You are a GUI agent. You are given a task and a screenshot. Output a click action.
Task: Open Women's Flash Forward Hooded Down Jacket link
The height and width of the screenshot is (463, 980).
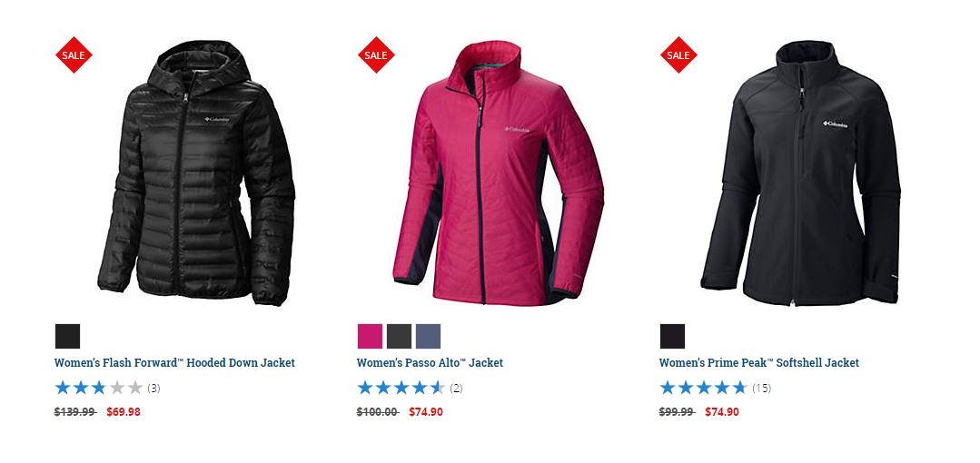click(174, 363)
